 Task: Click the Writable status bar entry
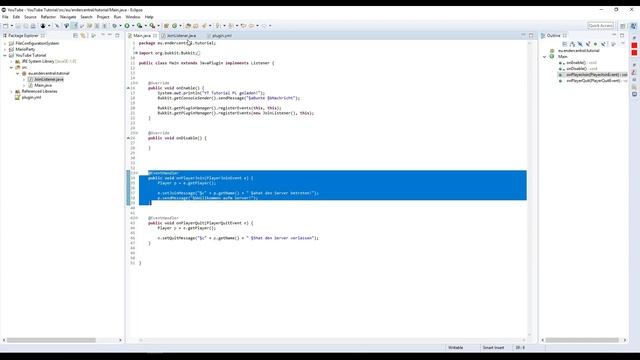(456, 348)
